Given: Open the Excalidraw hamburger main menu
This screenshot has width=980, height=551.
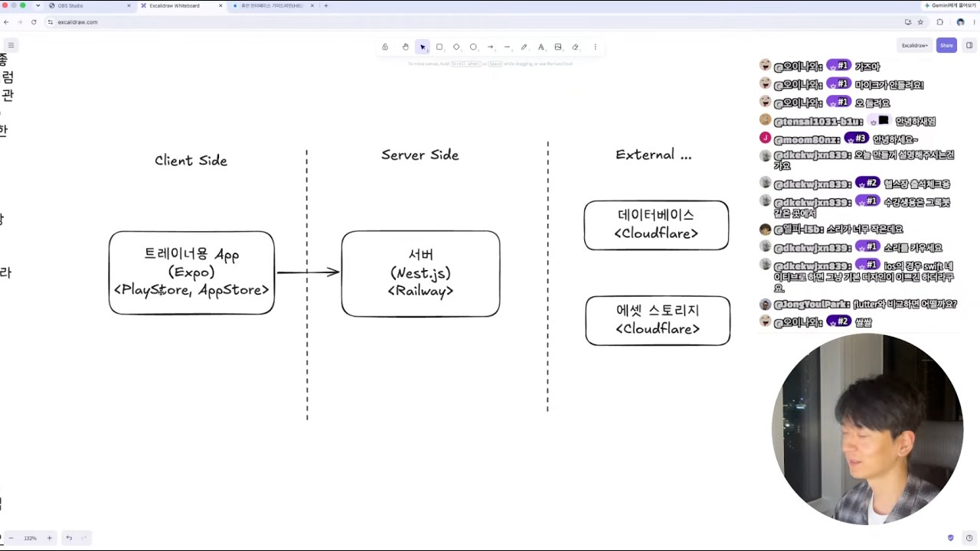Looking at the screenshot, I should pos(11,45).
